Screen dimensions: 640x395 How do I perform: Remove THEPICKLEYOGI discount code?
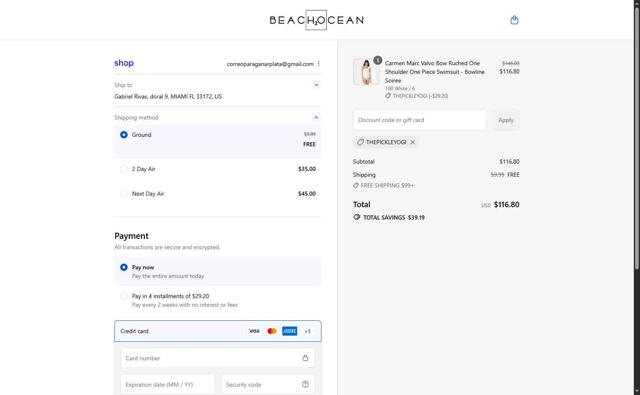[413, 142]
